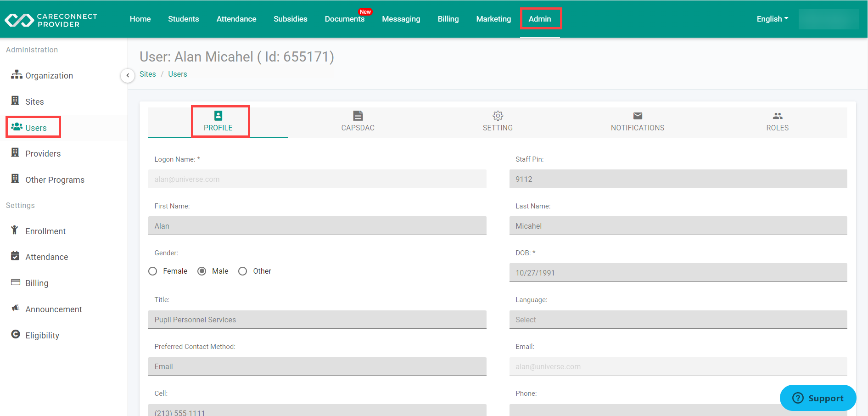This screenshot has height=416, width=868.
Task: Click the Phone field
Action: click(x=678, y=410)
